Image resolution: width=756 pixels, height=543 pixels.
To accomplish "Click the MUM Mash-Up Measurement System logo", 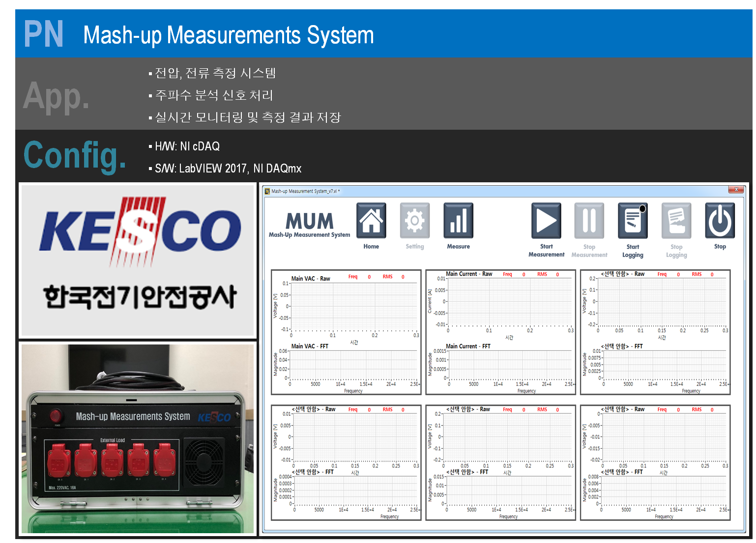I will (309, 225).
